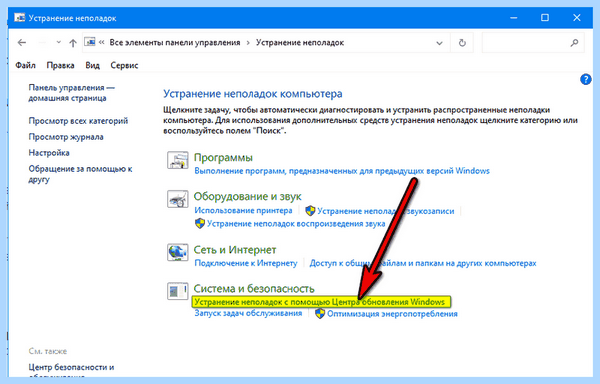Expand the address bar history dropdown
Screen dimensions: 600x384
pos(439,43)
